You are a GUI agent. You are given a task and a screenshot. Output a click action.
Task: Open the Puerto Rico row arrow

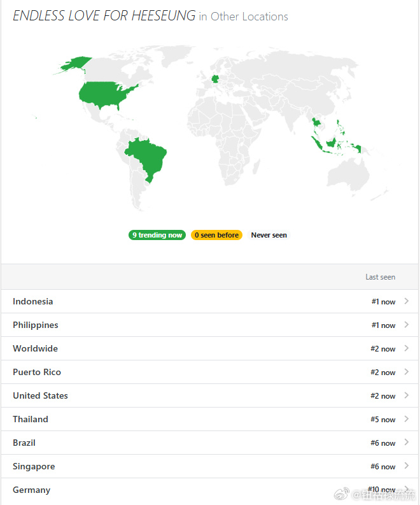click(406, 372)
